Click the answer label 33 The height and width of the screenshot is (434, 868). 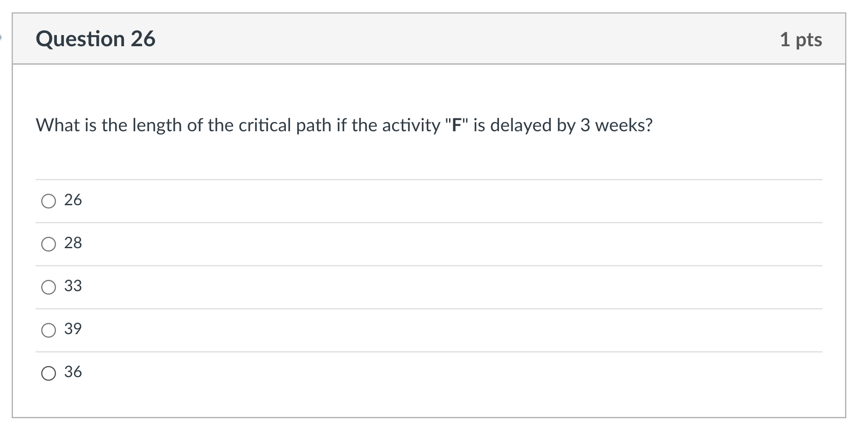(x=73, y=286)
